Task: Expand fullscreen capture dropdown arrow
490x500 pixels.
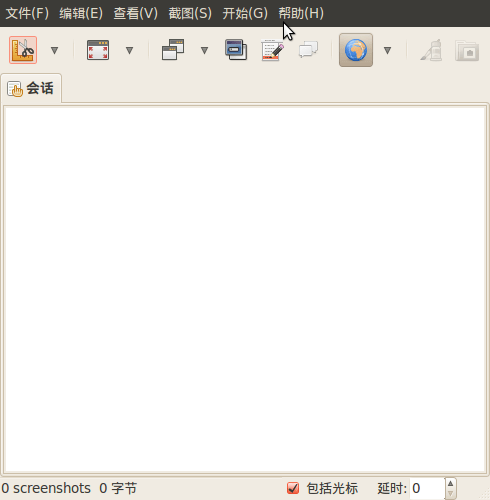Action: (129, 50)
